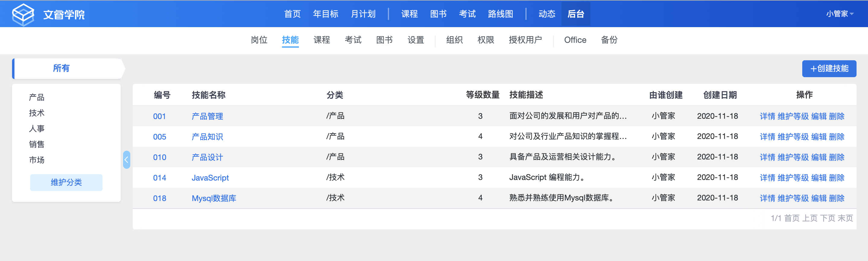Image resolution: width=868 pixels, height=261 pixels.
Task: Open 课程 in the top blue navigation
Action: click(x=409, y=14)
